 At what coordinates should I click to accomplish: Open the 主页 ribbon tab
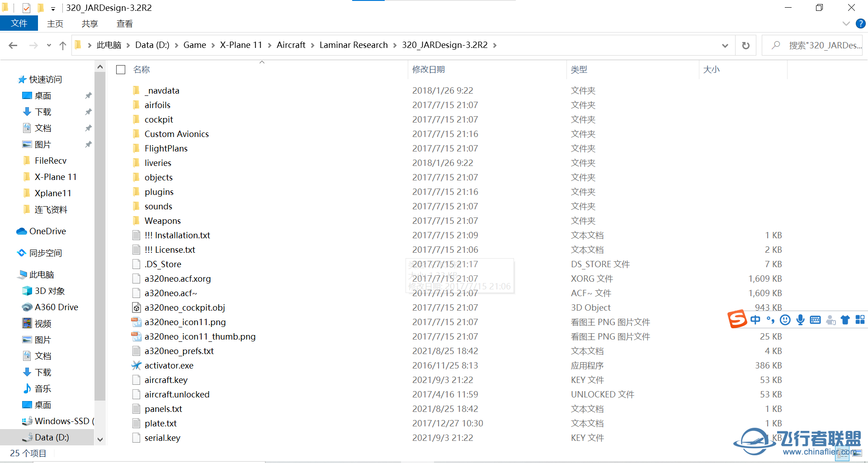pos(55,24)
